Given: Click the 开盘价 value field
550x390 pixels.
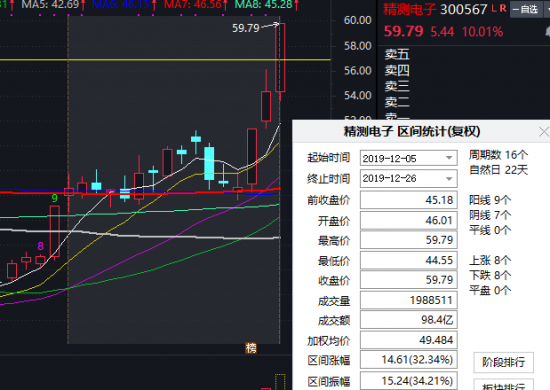Looking at the screenshot, I should point(409,220).
